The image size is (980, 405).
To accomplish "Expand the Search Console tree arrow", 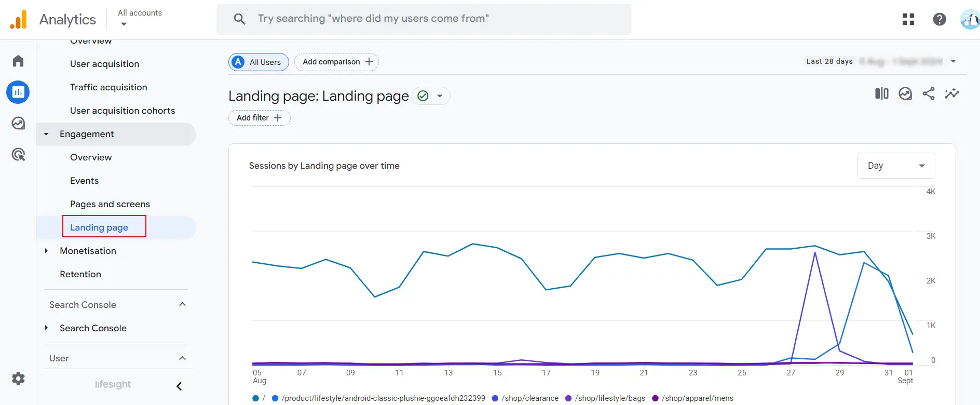I will [46, 328].
